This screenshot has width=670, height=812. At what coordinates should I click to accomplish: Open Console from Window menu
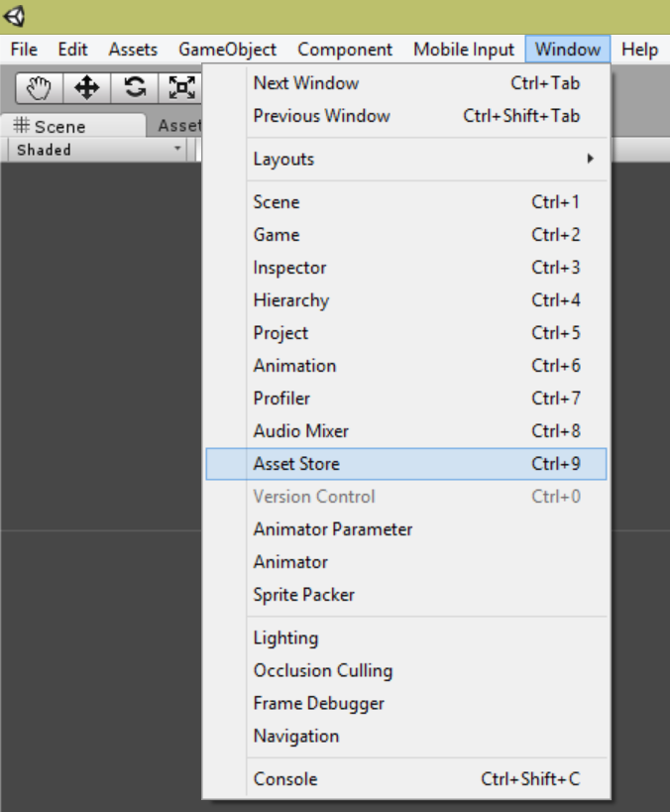406,779
